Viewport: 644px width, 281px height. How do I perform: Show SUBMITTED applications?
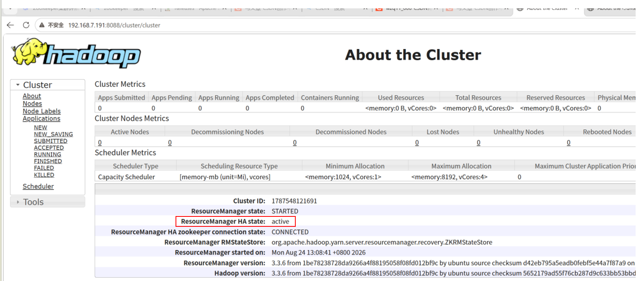(51, 141)
